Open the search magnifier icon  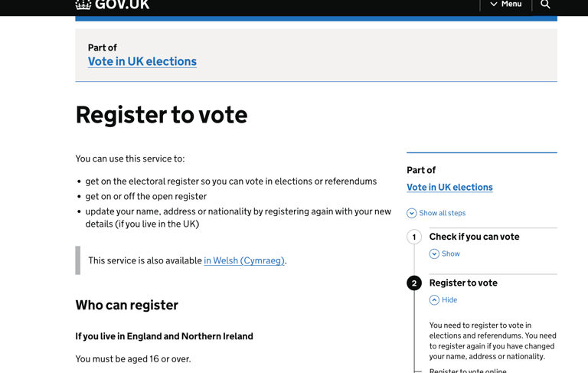click(545, 5)
